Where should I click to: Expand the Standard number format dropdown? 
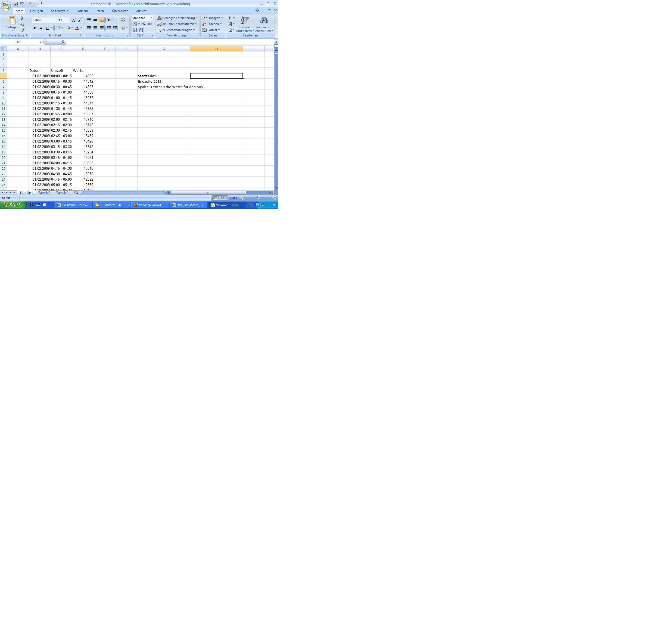click(x=151, y=18)
